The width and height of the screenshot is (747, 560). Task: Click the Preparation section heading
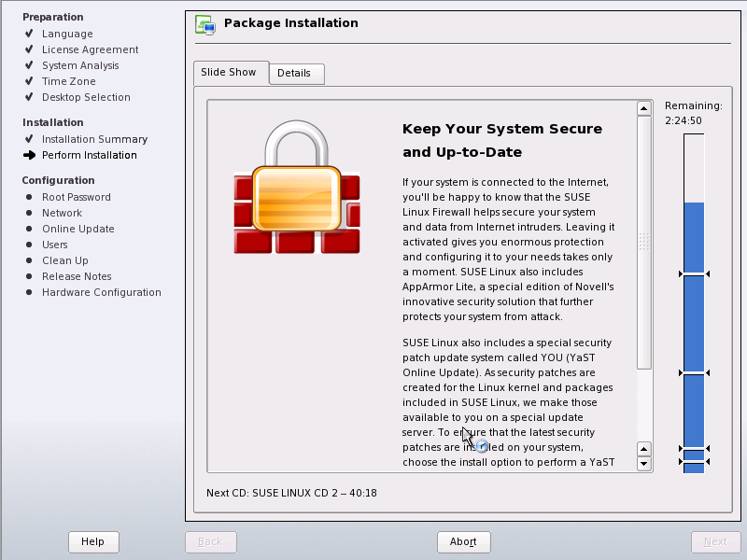click(x=53, y=17)
